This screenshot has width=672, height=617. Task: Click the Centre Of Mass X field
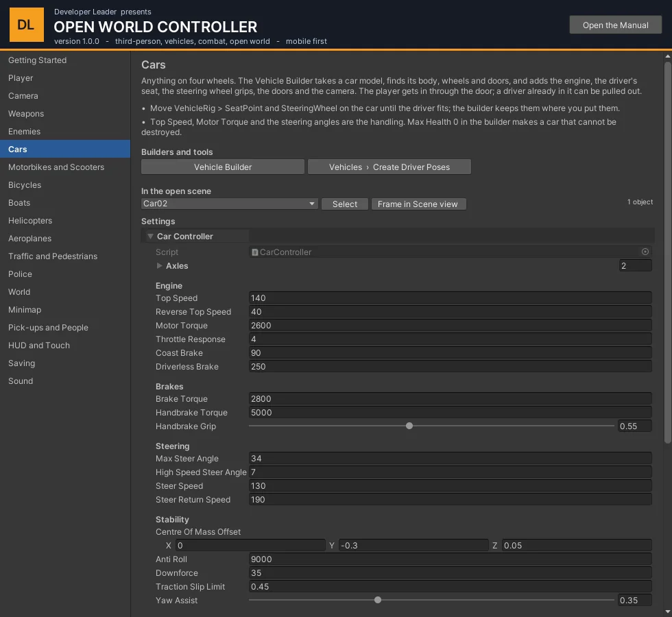(x=250, y=545)
